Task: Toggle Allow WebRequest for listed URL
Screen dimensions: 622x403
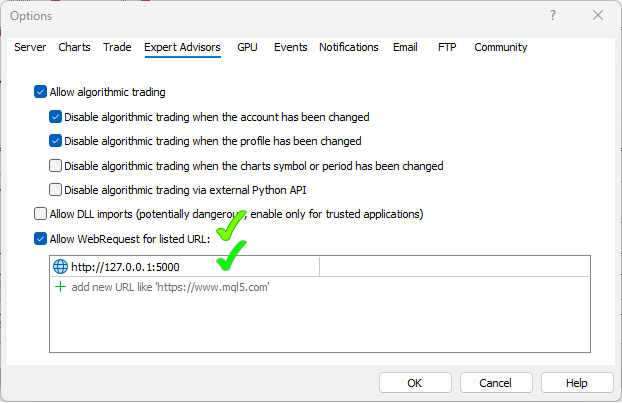Action: (41, 239)
